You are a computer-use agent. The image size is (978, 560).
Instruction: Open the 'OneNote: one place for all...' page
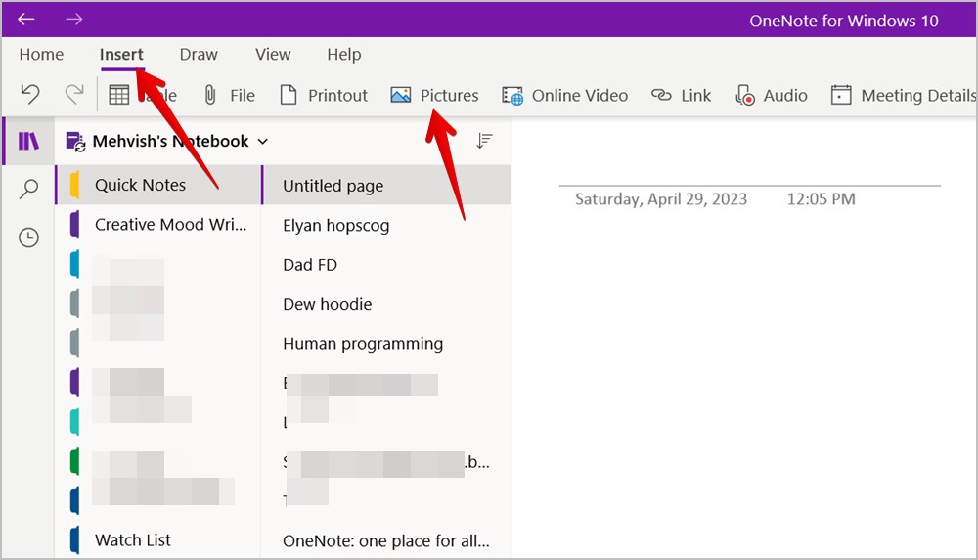(386, 540)
